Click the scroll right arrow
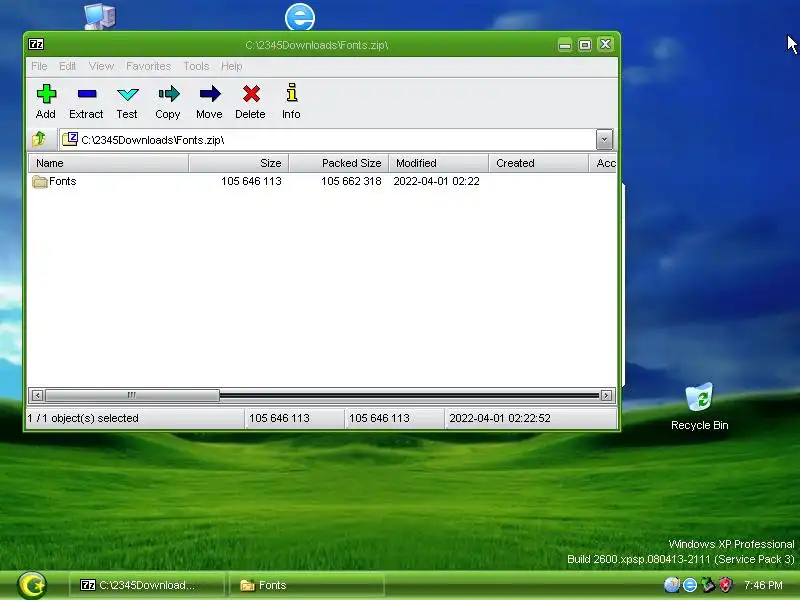 click(606, 395)
